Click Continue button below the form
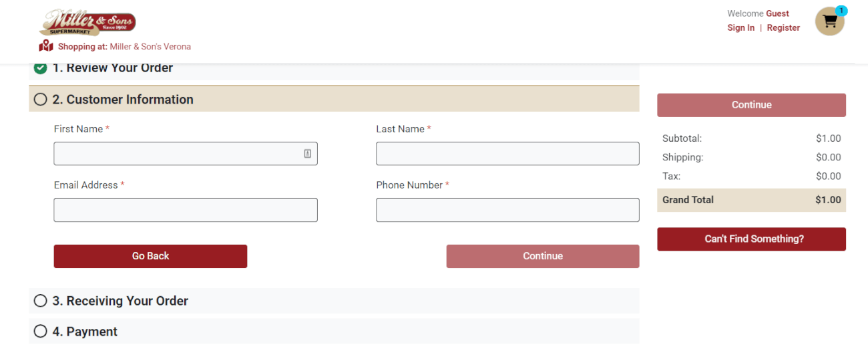 pyautogui.click(x=542, y=256)
